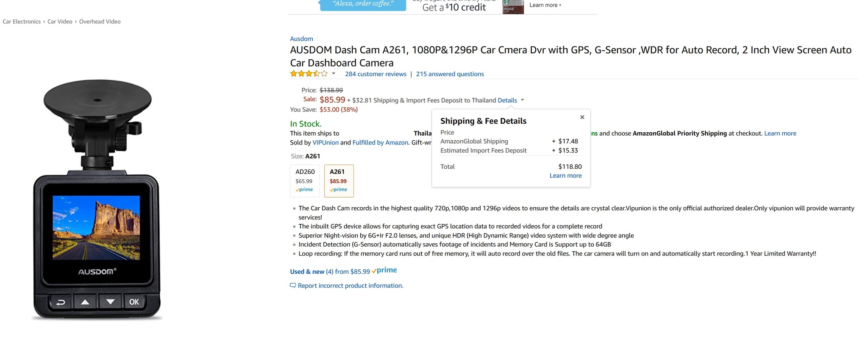Select the AD260 size option
The height and width of the screenshot is (362, 868).
(305, 181)
